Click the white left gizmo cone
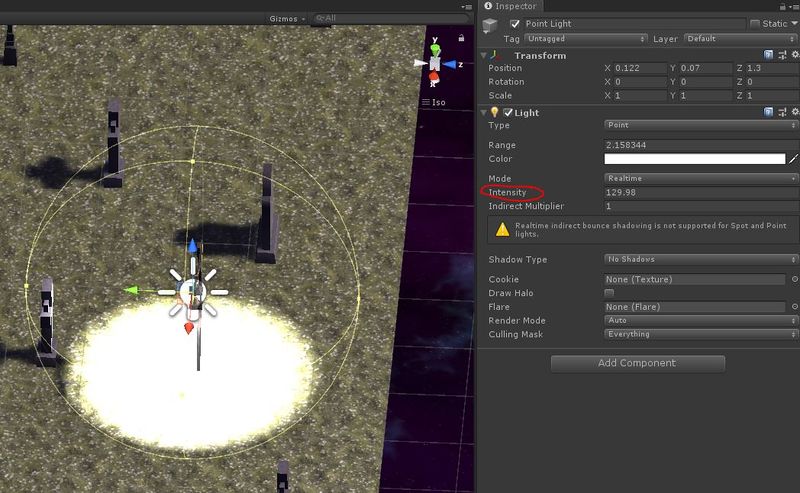 pos(420,63)
